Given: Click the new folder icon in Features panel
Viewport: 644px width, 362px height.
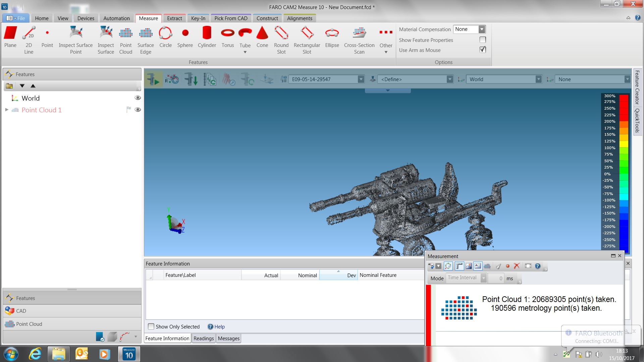Looking at the screenshot, I should [x=9, y=86].
